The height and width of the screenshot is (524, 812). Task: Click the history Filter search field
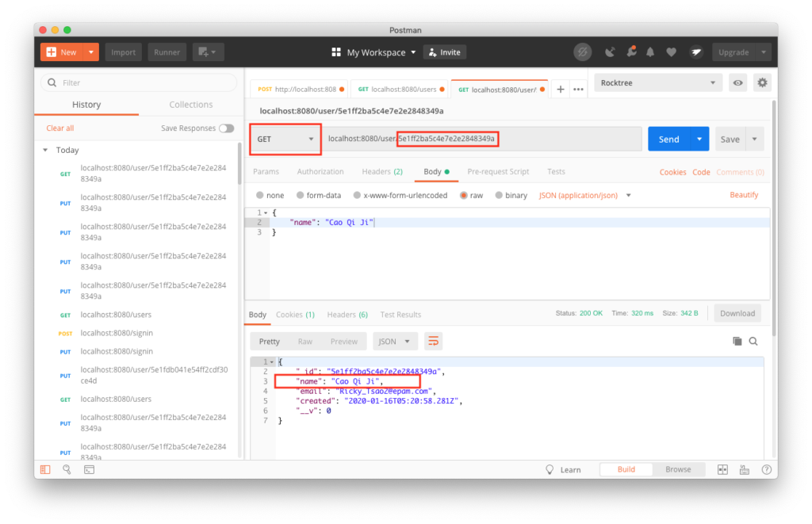pyautogui.click(x=139, y=83)
